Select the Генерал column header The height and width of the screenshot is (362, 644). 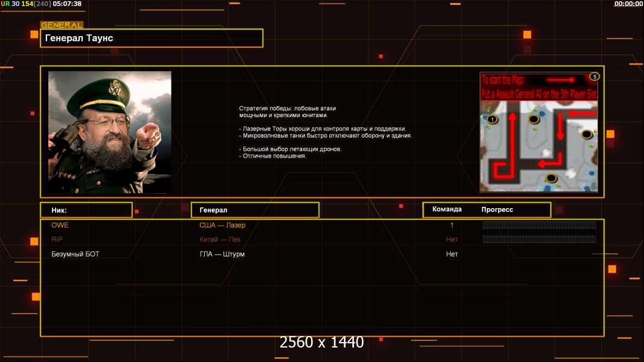click(x=255, y=210)
